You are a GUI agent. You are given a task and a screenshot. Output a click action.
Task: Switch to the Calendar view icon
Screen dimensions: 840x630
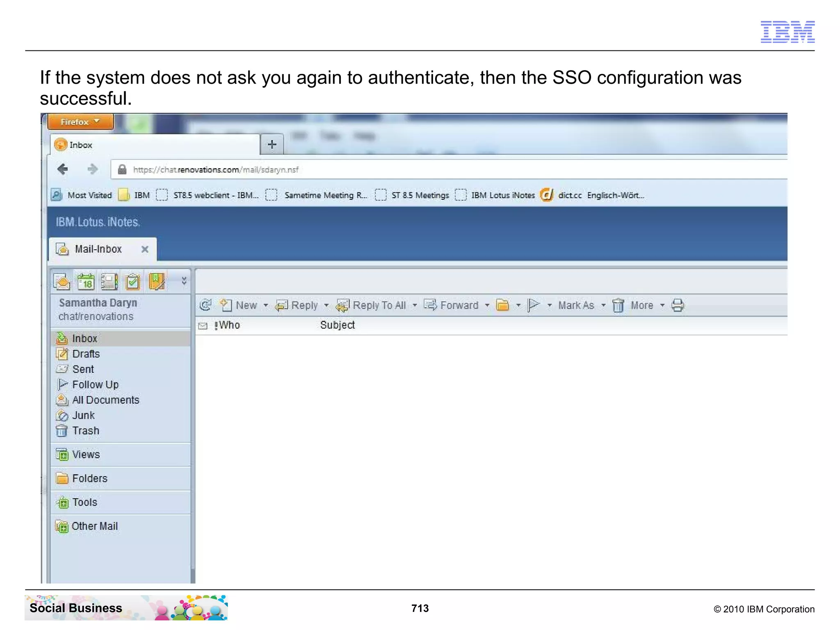click(86, 281)
